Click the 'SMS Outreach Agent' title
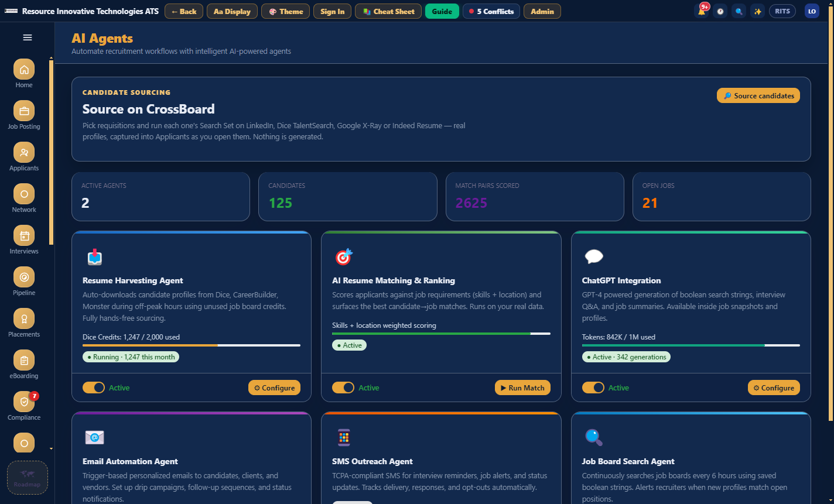 372,461
